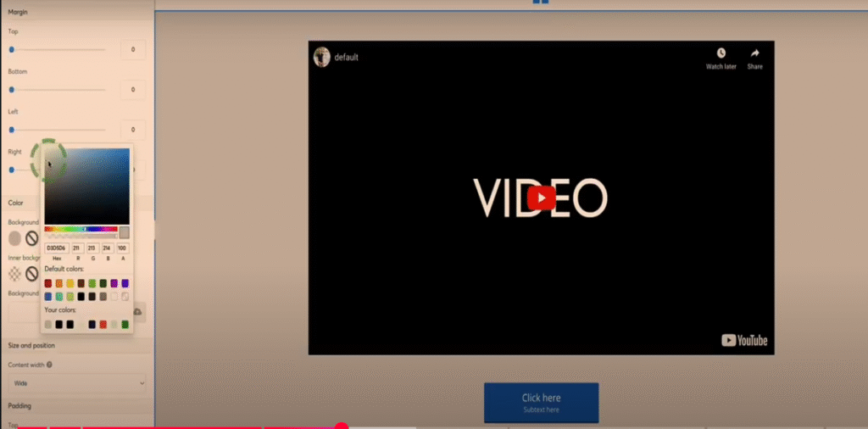Click the 'Default colors:' label
The height and width of the screenshot is (429, 868).
(64, 269)
